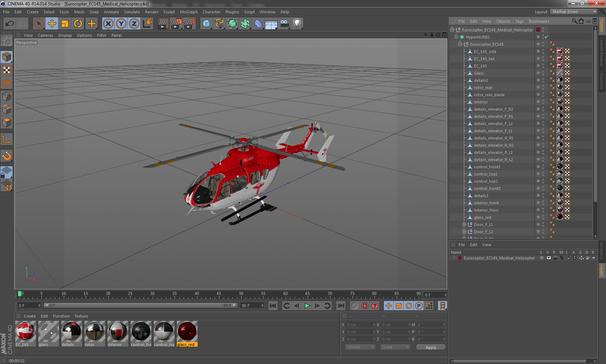Screen dimensions: 606x364
Task: Toggle Snap magnet icon
Action: tap(7, 156)
